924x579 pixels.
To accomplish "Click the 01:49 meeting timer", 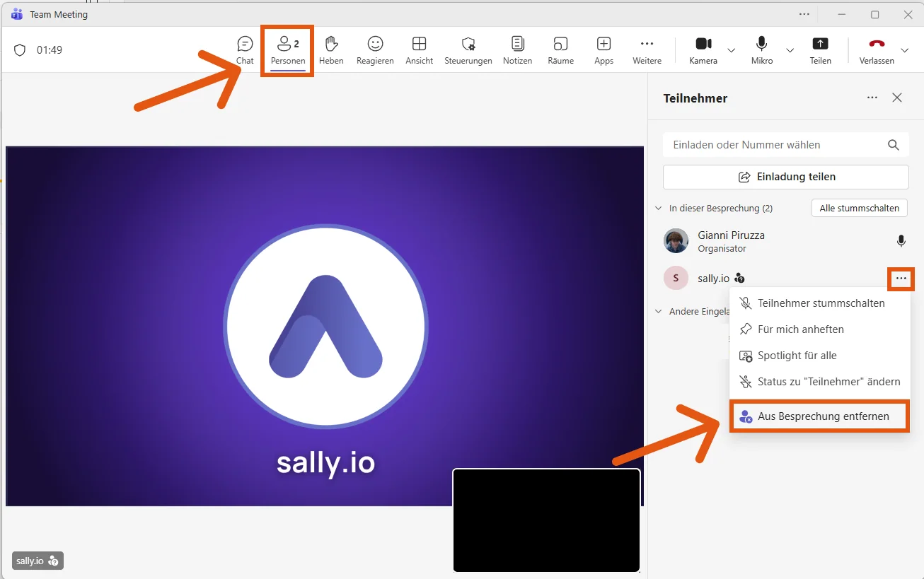I will [x=50, y=50].
